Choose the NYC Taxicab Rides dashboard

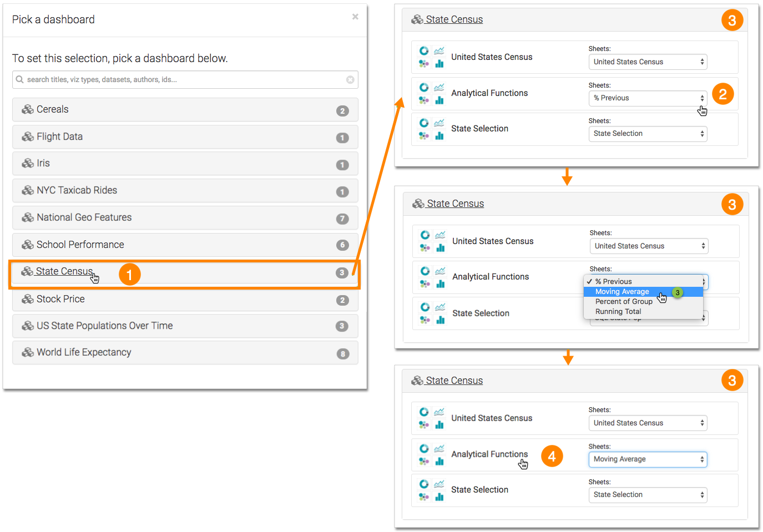point(77,190)
